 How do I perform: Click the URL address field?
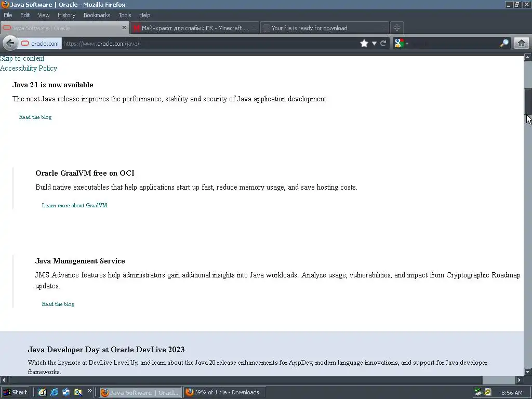(210, 44)
